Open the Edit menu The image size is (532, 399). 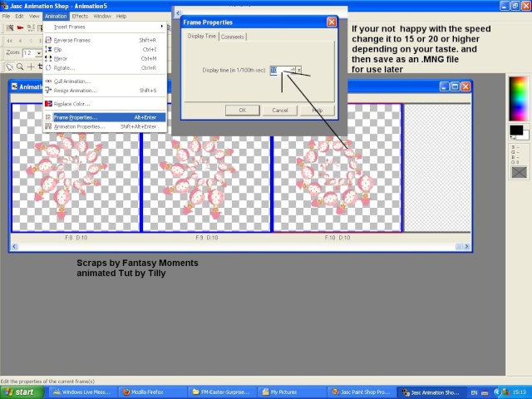[x=19, y=16]
